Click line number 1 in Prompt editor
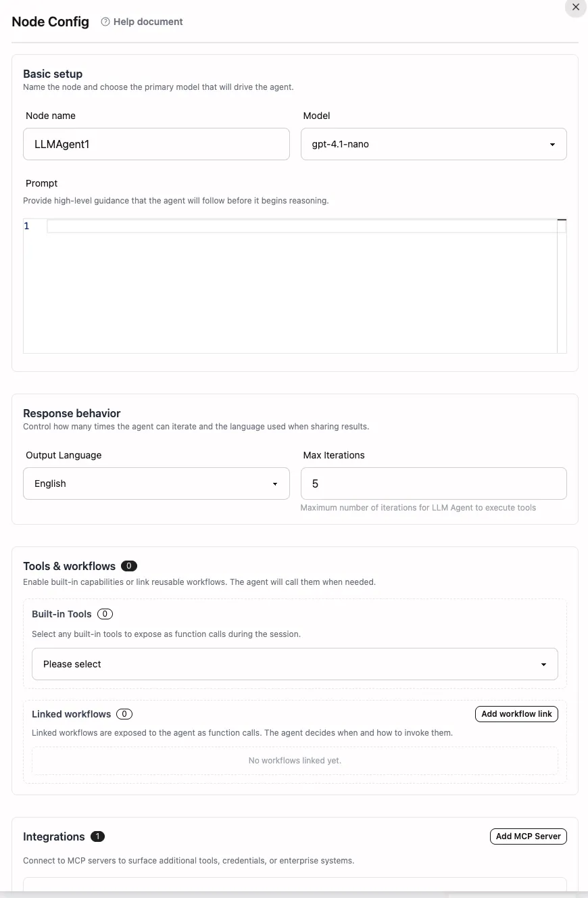Screen dimensions: 588x898 pyautogui.click(x=27, y=226)
